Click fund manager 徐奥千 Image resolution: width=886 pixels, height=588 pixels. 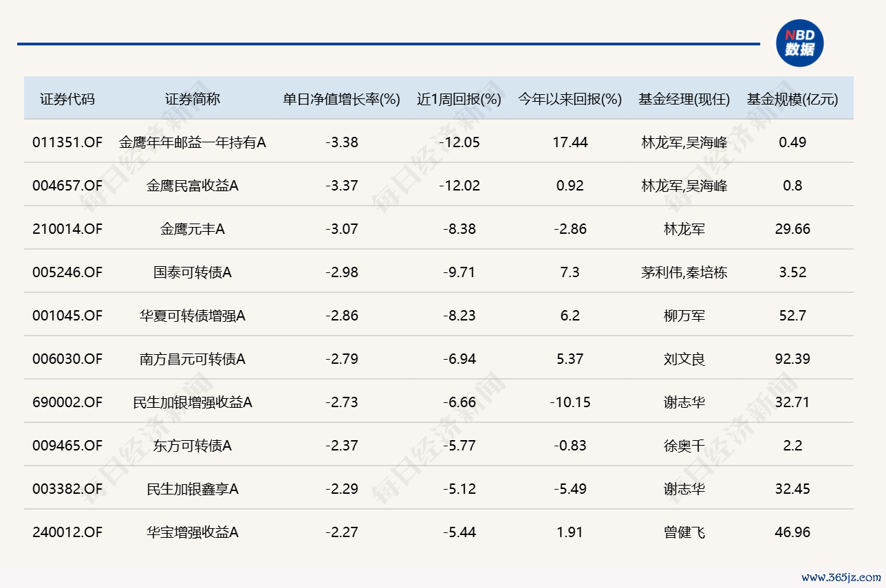click(x=684, y=446)
